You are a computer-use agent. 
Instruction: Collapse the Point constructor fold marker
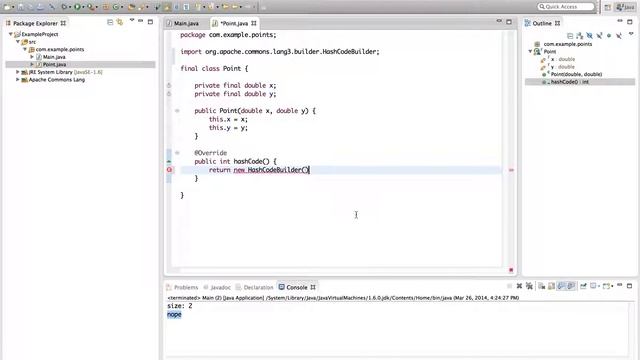point(177,111)
